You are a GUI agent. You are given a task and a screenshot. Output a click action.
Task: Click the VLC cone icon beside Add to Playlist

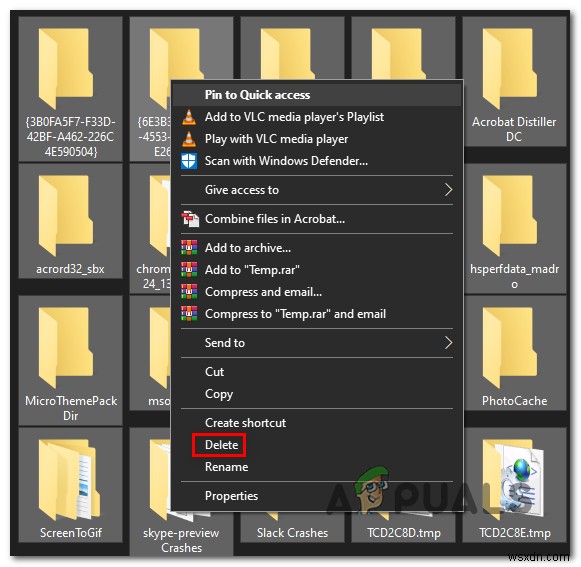(189, 117)
